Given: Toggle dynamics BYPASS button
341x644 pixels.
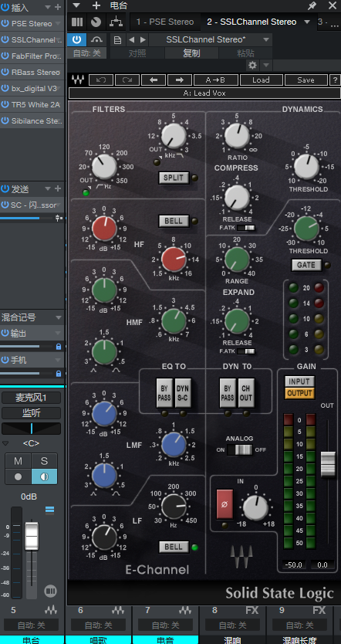Looking at the screenshot, I should click(228, 392).
